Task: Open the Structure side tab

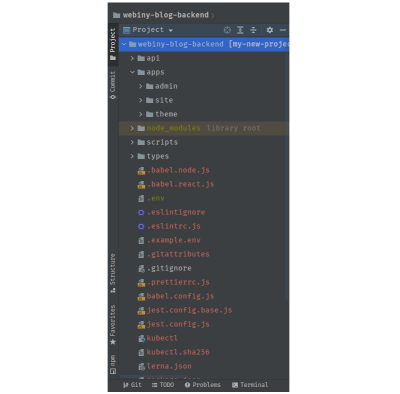Action: 113,273
